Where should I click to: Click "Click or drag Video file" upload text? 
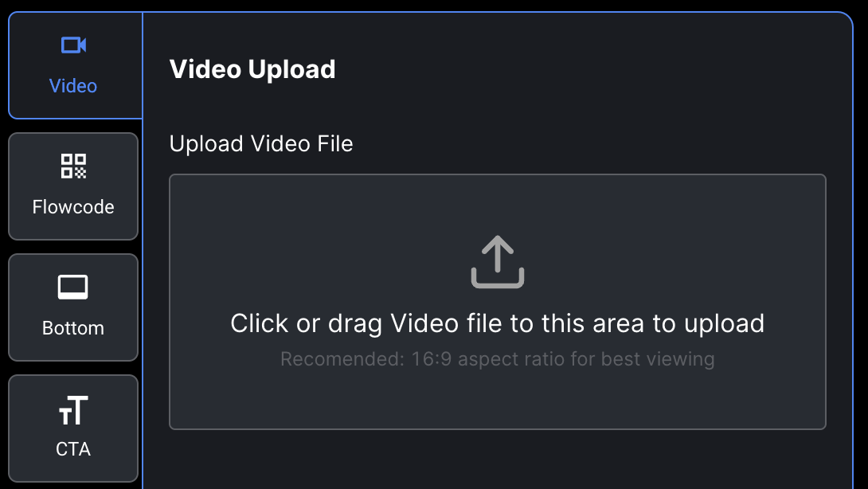tap(497, 323)
